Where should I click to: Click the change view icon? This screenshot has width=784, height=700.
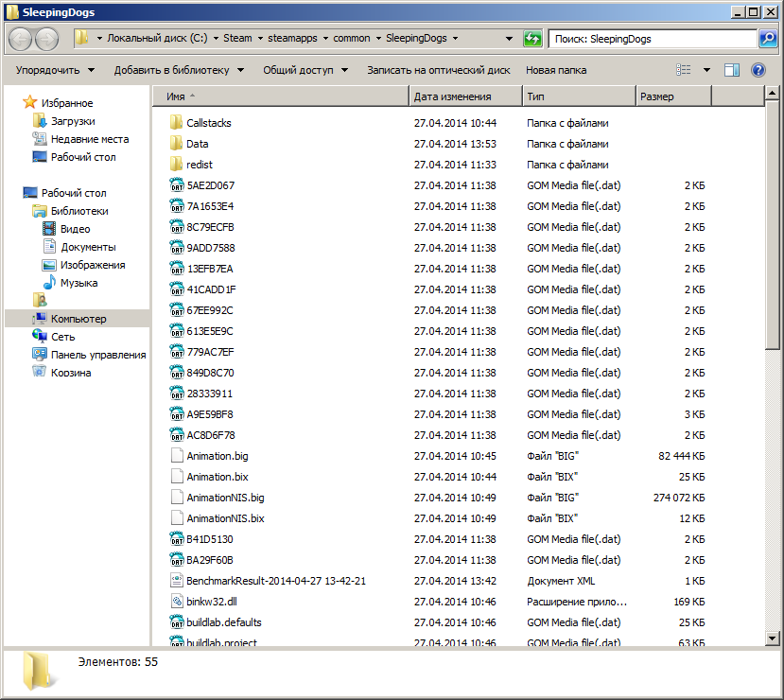(x=684, y=70)
